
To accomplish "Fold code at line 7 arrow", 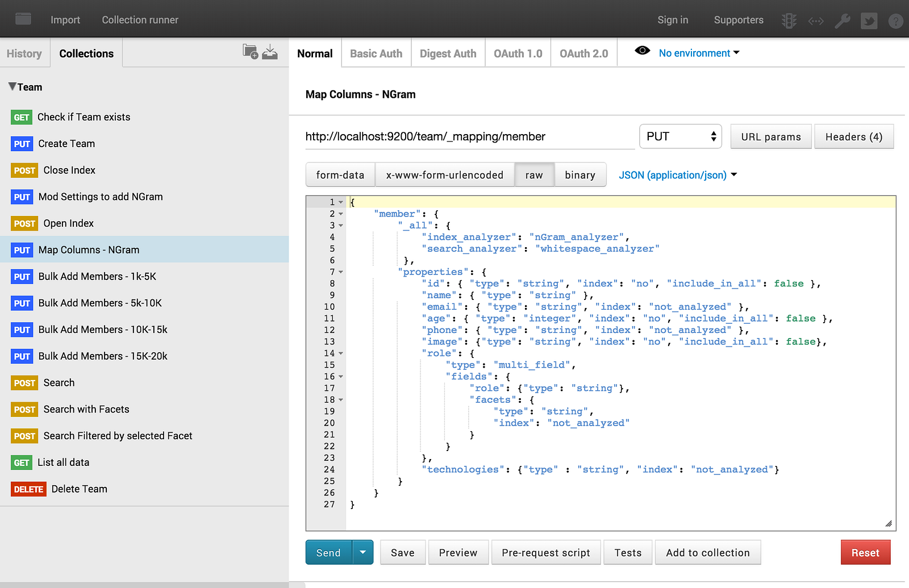I will click(341, 272).
